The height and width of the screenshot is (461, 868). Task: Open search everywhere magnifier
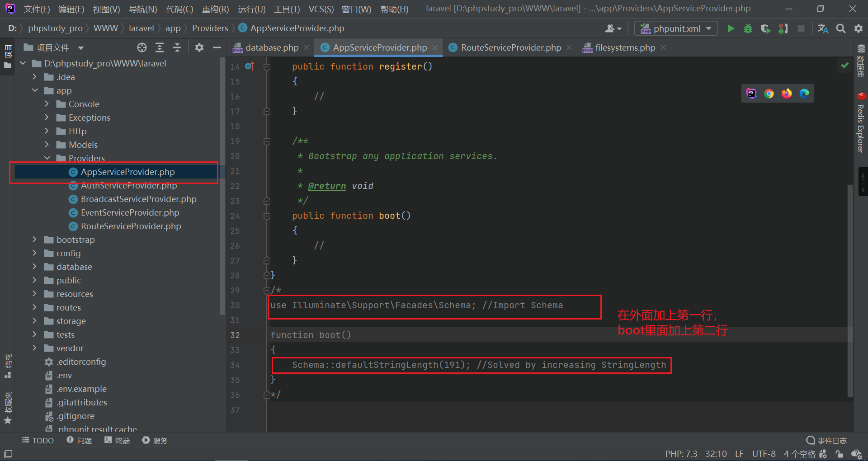tap(841, 28)
